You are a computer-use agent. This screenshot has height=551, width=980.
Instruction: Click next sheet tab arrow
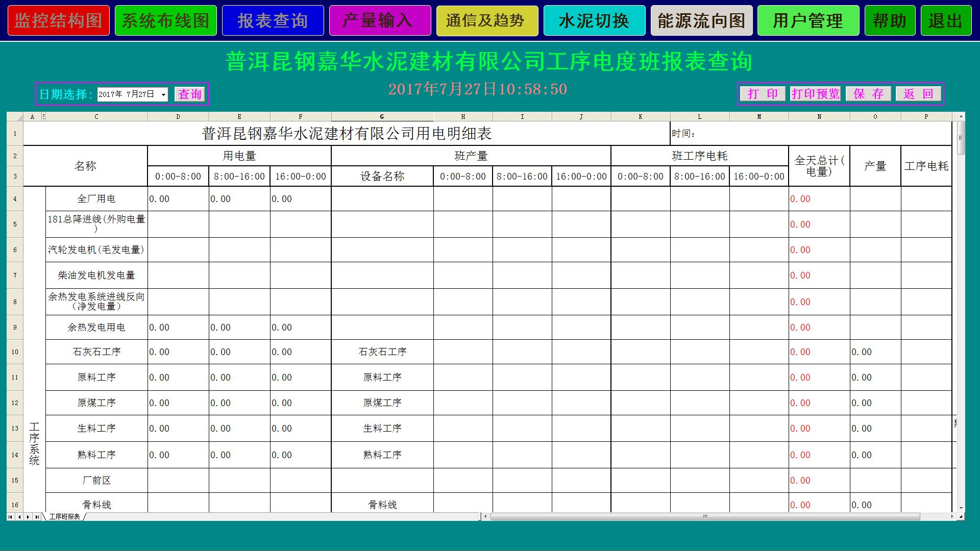(28, 517)
